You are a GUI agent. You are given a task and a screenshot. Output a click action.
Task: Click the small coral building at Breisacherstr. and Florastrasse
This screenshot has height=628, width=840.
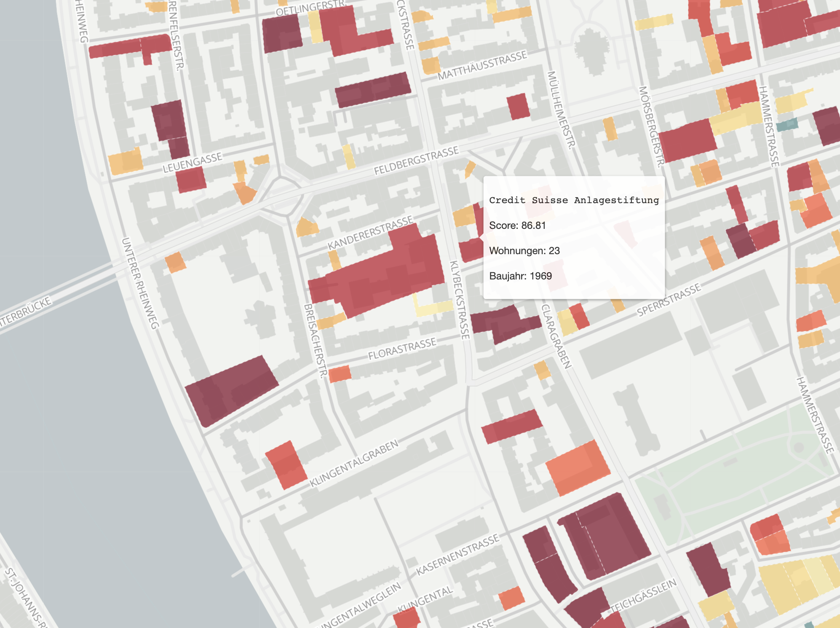click(340, 374)
